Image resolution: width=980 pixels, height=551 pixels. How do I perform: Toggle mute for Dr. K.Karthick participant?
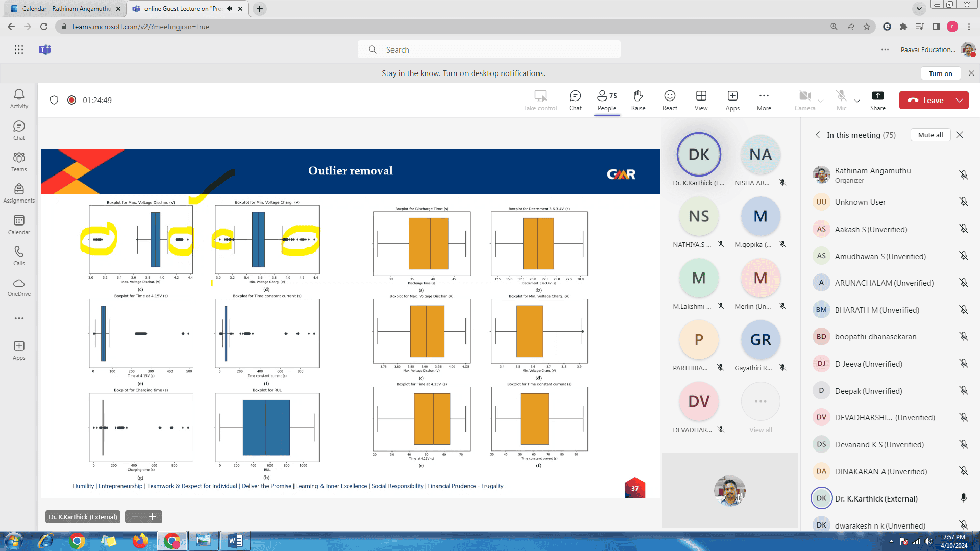click(x=963, y=498)
